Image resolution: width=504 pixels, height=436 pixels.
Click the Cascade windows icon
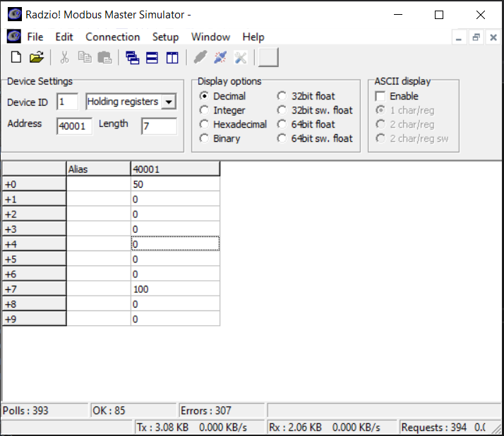coord(133,58)
